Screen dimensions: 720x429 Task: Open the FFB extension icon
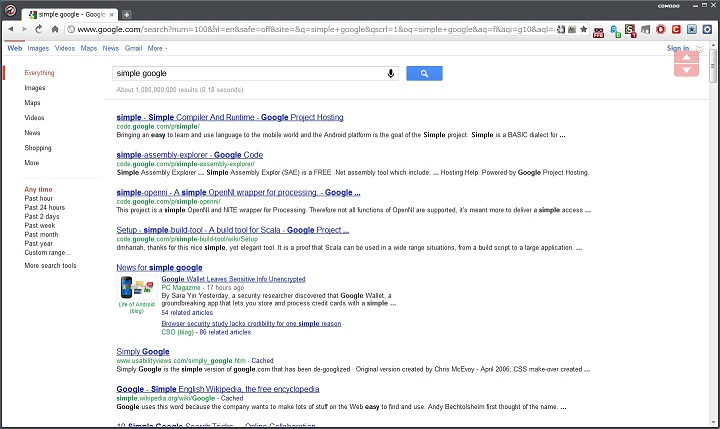pos(598,31)
